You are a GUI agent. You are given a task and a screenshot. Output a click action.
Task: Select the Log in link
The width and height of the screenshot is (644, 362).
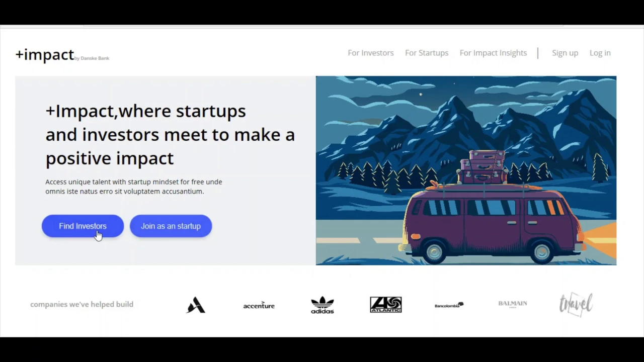(x=600, y=53)
